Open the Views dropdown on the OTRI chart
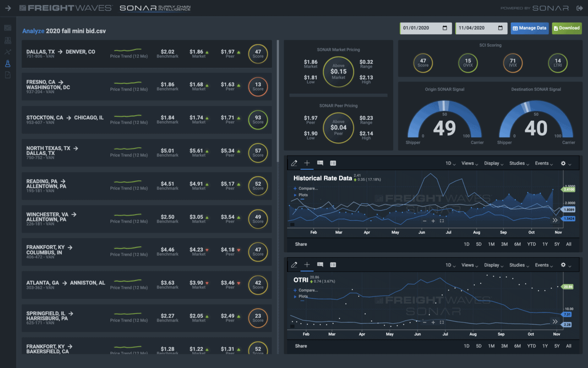The height and width of the screenshot is (368, 588). pyautogui.click(x=470, y=265)
